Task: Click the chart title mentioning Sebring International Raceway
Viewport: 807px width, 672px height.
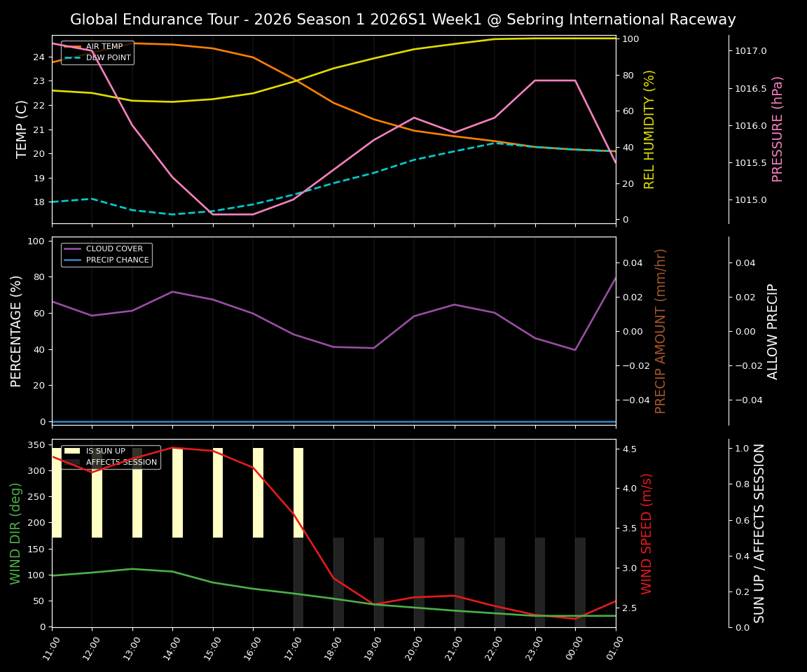Action: [403, 20]
